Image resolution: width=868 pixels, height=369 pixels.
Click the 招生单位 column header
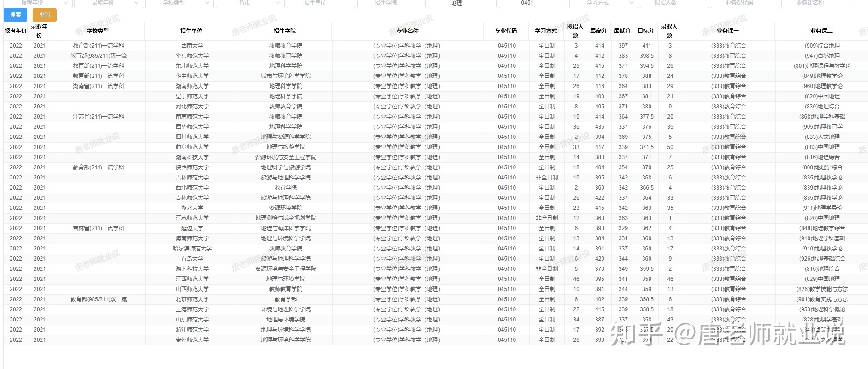191,31
